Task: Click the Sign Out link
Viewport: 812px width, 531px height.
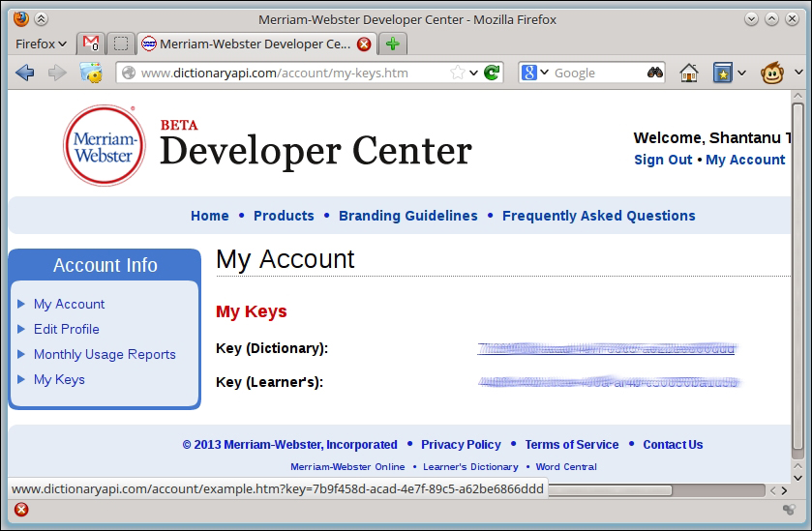Action: 663,160
